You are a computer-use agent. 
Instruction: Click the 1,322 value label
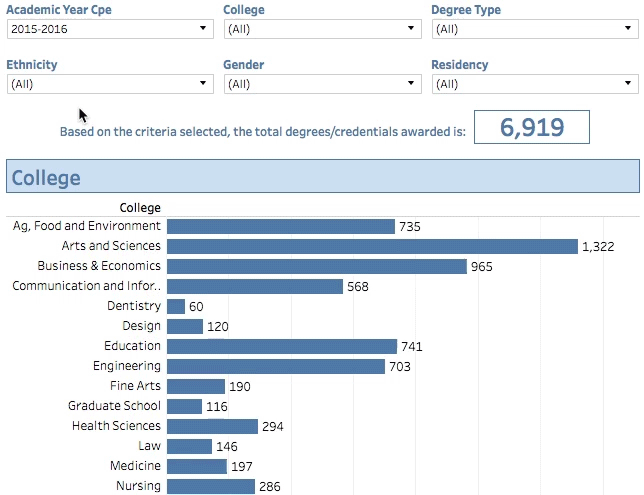tap(598, 247)
